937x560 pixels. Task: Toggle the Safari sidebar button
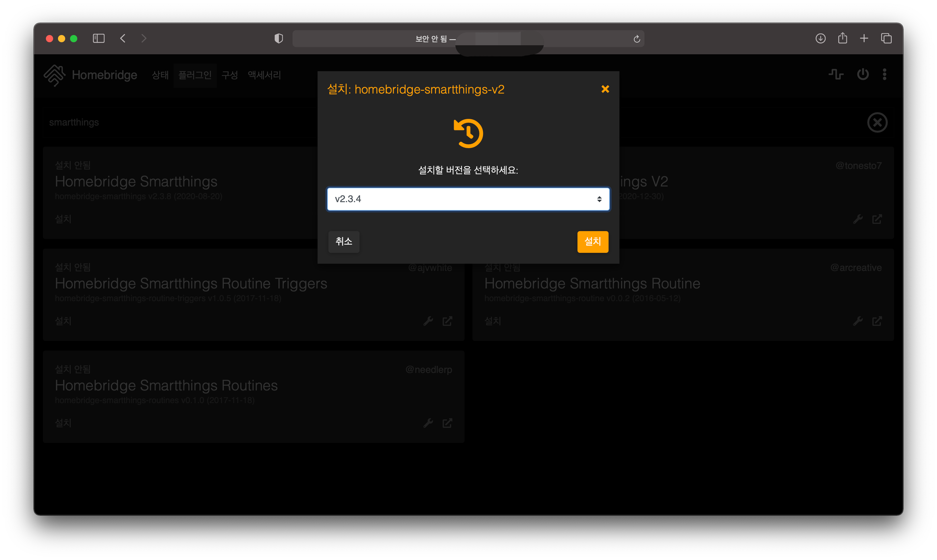pos(98,39)
